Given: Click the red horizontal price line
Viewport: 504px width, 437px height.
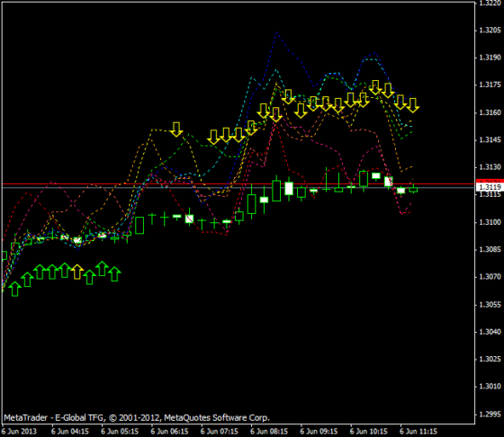Looking at the screenshot, I should (x=238, y=184).
